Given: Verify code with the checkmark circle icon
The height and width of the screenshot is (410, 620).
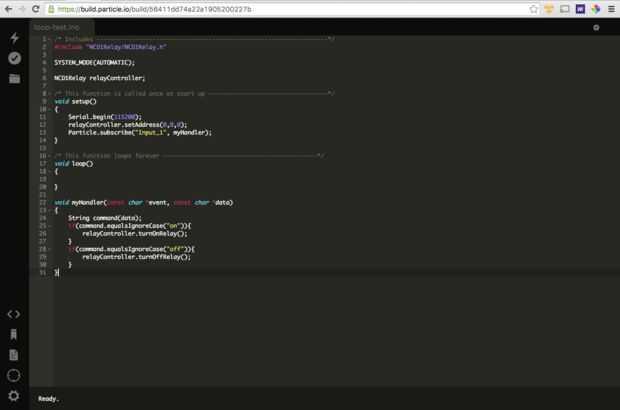Looking at the screenshot, I should (x=15, y=58).
